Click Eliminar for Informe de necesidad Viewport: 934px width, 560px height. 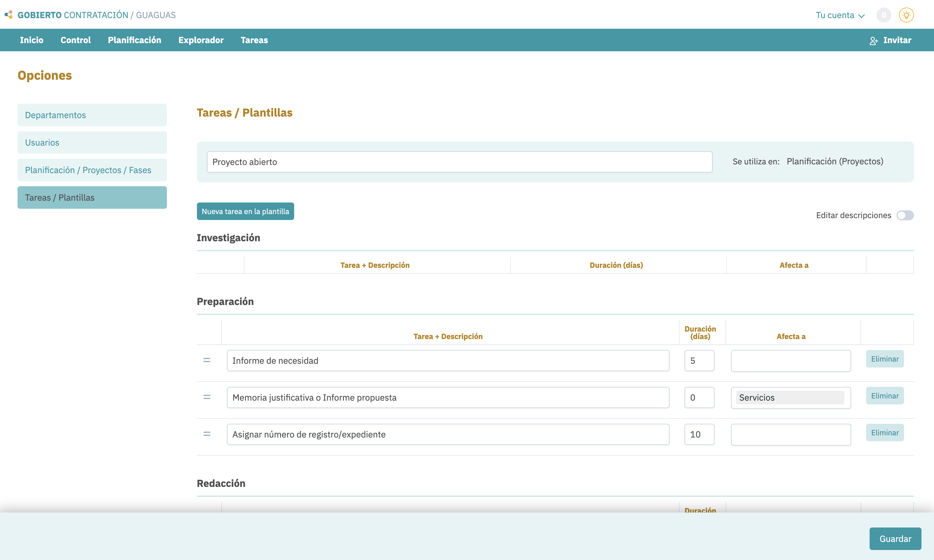tap(885, 359)
